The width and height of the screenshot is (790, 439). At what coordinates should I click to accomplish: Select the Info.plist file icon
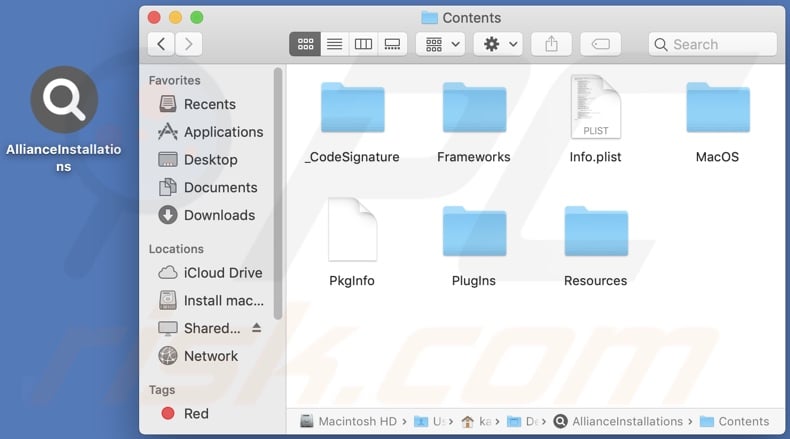click(596, 106)
